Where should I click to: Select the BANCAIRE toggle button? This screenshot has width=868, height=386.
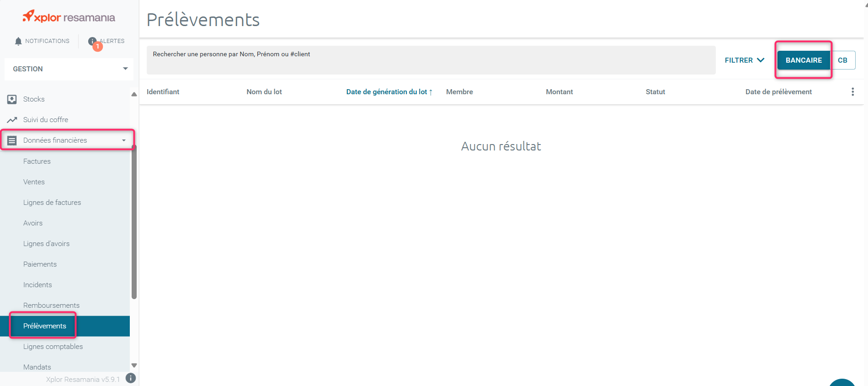point(804,60)
